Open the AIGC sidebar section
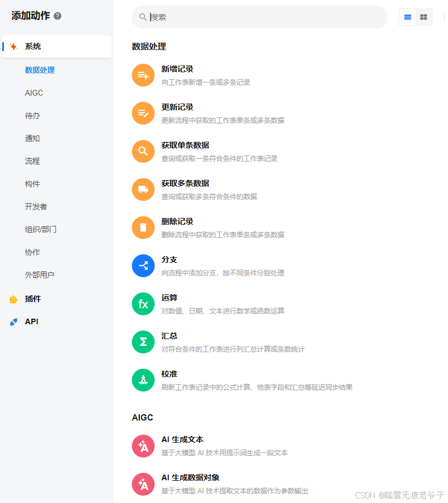448x503 pixels. (34, 93)
